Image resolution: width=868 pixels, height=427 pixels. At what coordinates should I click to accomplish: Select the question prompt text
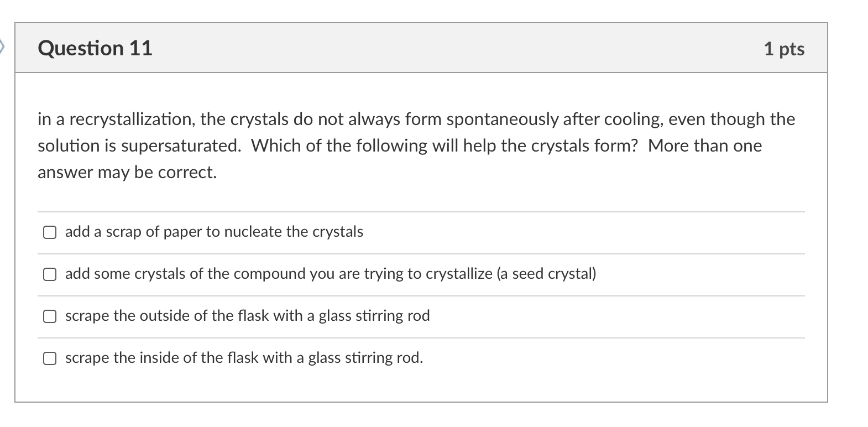coord(415,145)
